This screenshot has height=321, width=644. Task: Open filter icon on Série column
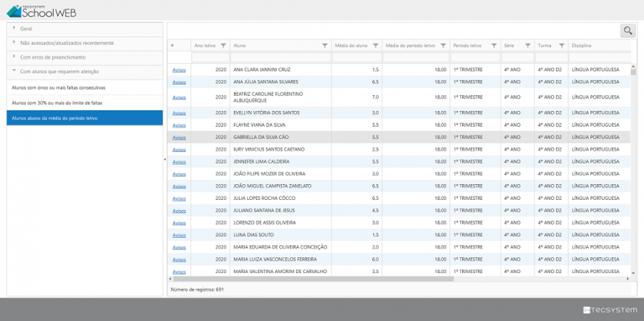[x=528, y=45]
